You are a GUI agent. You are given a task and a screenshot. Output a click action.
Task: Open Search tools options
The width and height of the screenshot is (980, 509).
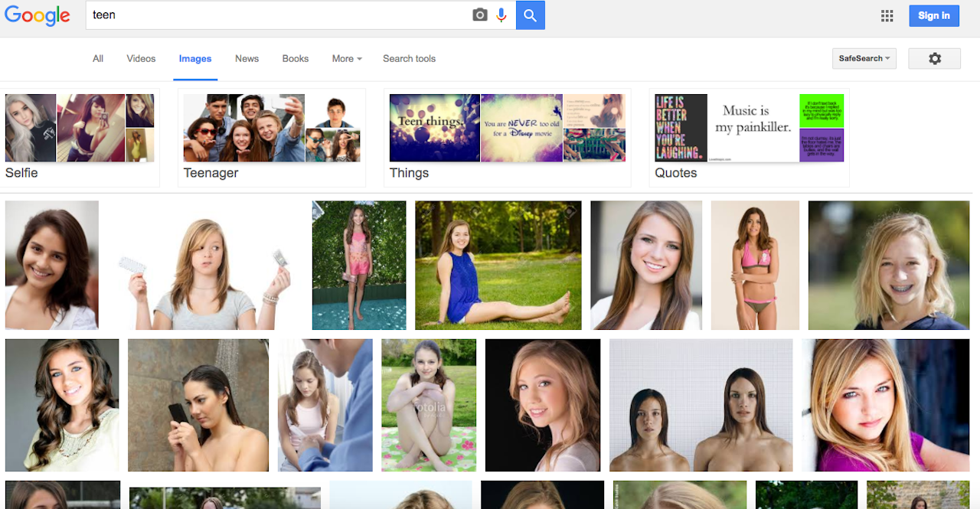(409, 58)
